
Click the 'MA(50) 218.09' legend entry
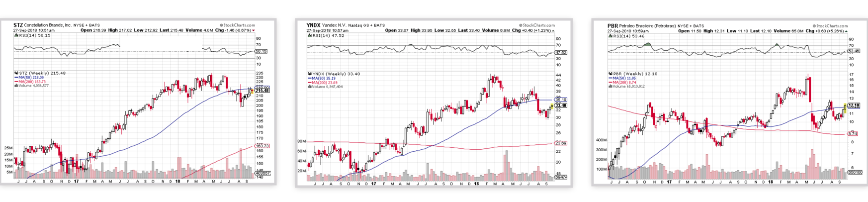click(x=29, y=78)
